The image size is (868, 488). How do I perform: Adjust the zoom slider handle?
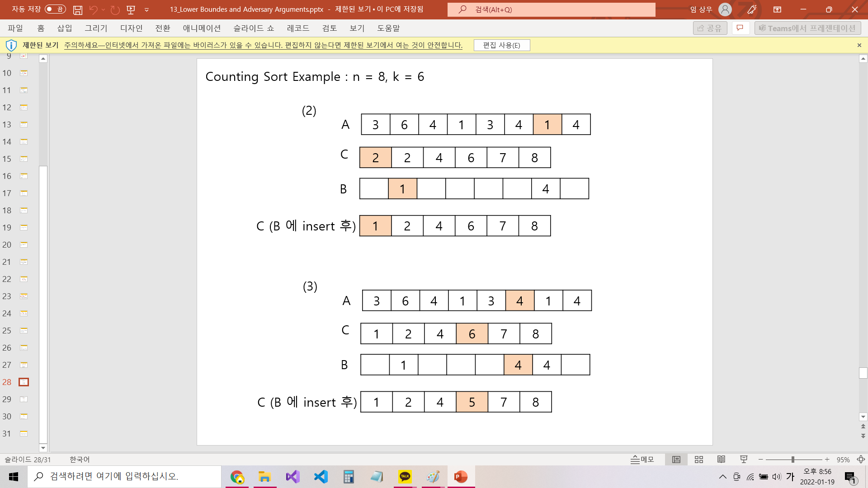[793, 460]
